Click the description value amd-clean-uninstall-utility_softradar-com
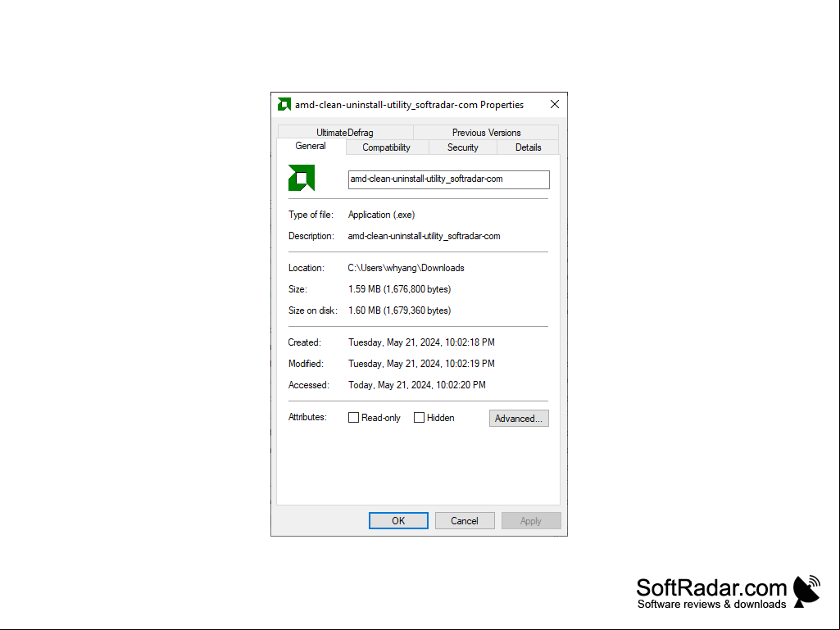Screen dimensions: 840x630 point(425,236)
